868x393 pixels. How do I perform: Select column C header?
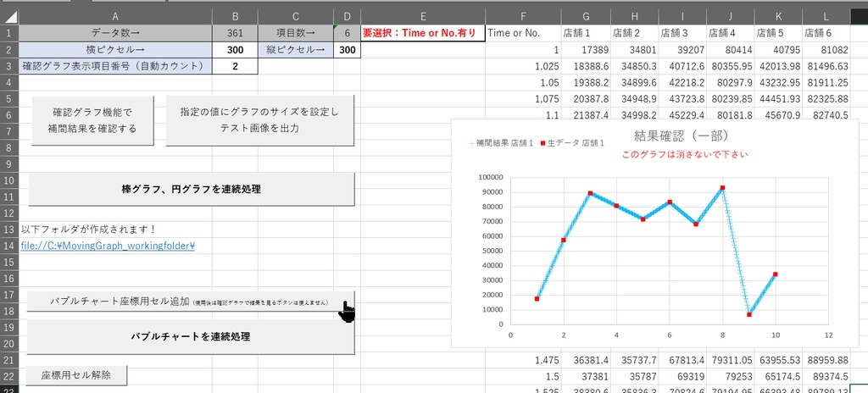296,17
